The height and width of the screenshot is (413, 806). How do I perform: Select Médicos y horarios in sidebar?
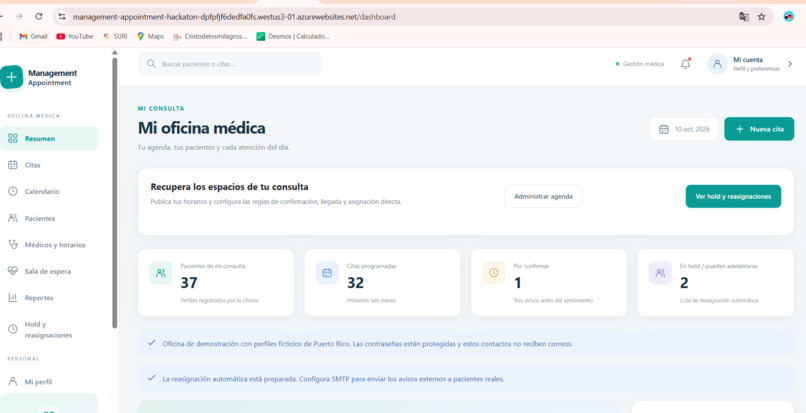(x=48, y=245)
